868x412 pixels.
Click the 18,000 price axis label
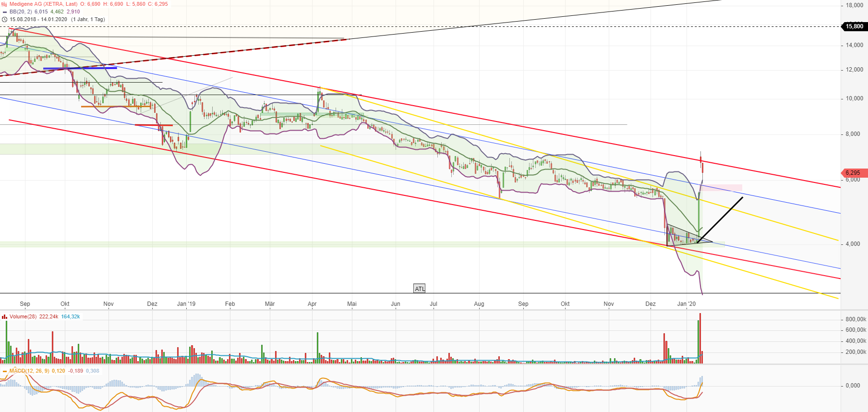coord(855,5)
